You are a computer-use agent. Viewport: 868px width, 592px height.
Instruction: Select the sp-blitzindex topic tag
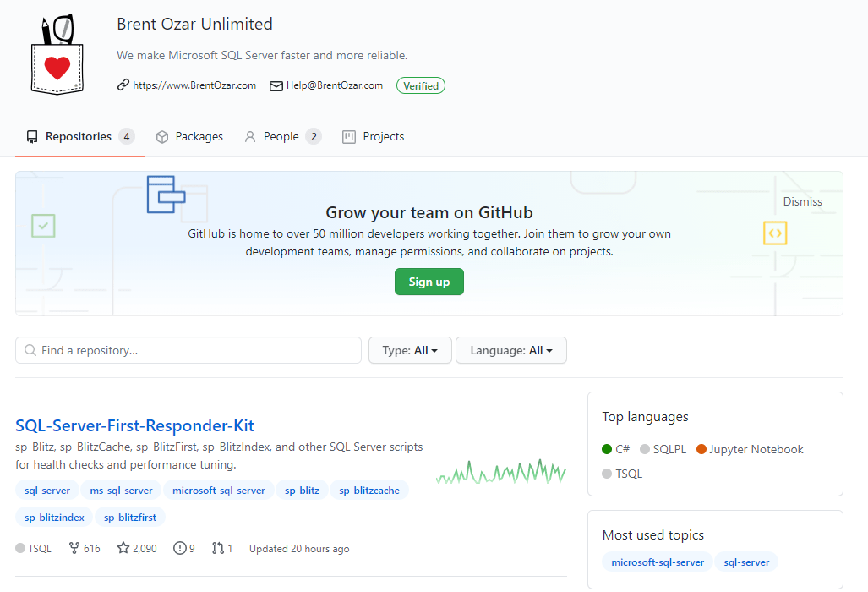click(x=54, y=518)
